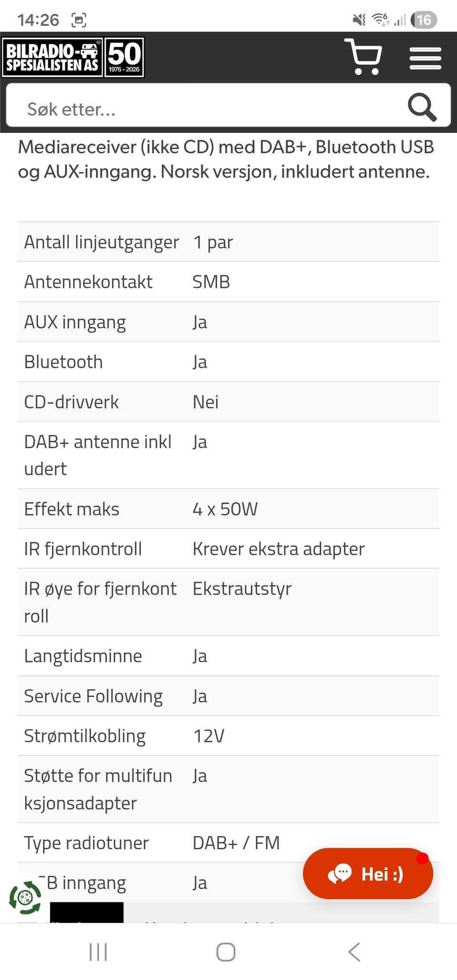Open the Android recent apps button
Screen dimensions: 457x980
coord(98,952)
